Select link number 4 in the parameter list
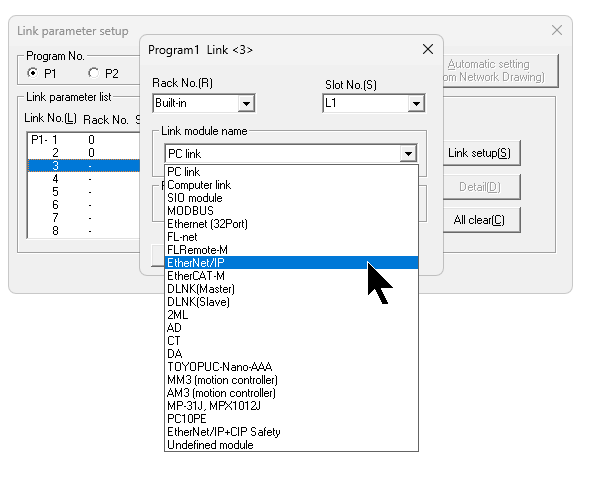This screenshot has width=592, height=477. tap(84, 179)
